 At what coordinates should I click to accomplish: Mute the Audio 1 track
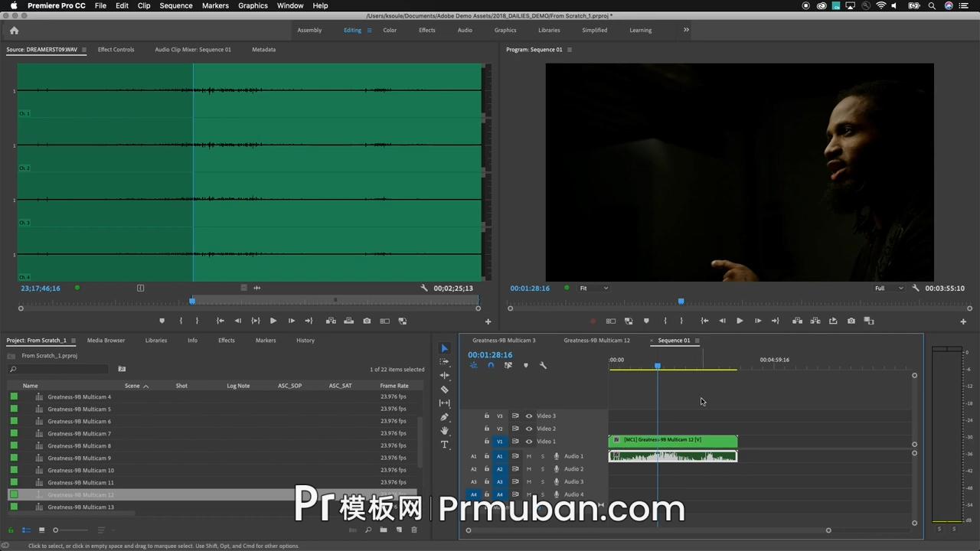[528, 456]
